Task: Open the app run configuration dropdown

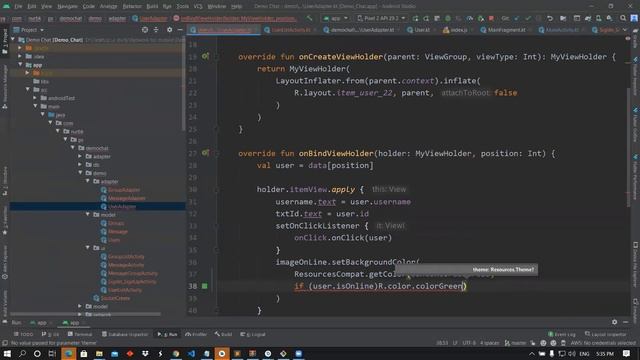Action: [x=336, y=18]
